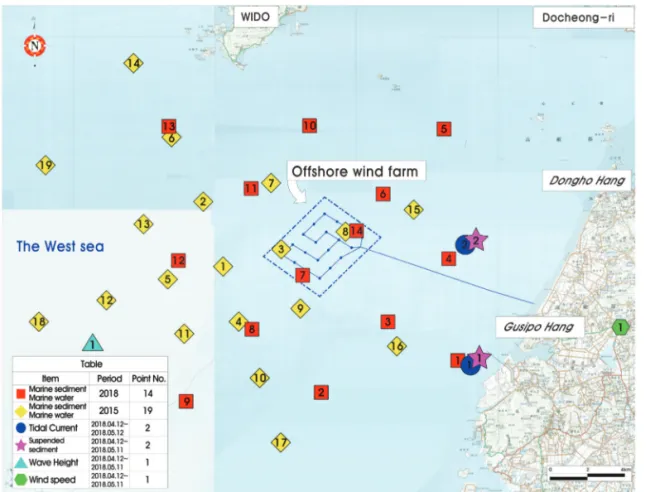Select yellow diamond marker 9
The image size is (655, 492).
coord(300,309)
